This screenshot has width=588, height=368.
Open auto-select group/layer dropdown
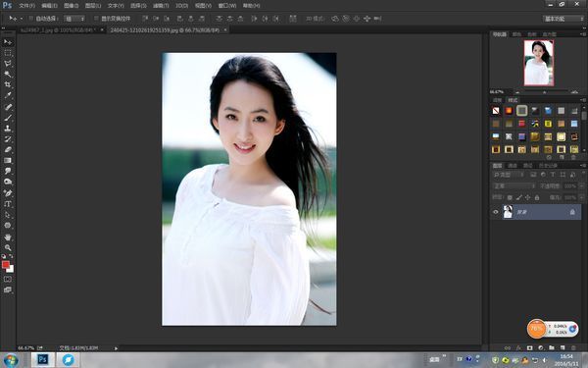coord(74,19)
